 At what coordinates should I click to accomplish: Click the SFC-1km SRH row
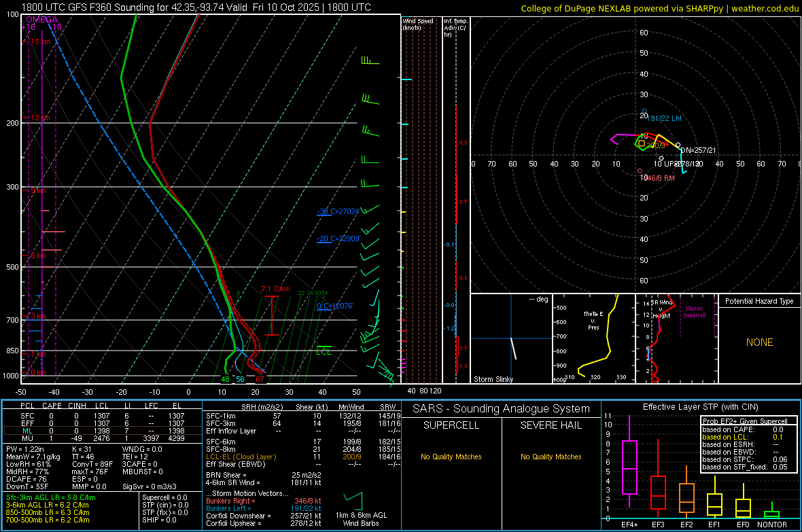tap(304, 416)
